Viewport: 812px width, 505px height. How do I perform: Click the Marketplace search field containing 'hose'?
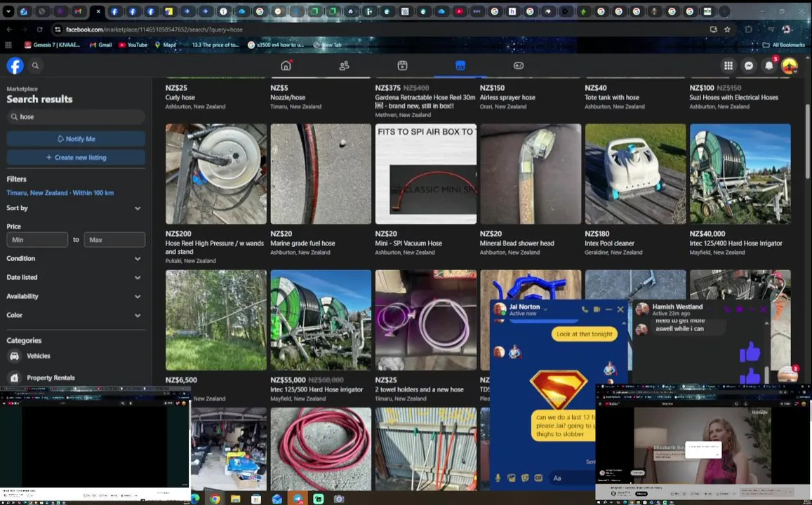point(76,117)
